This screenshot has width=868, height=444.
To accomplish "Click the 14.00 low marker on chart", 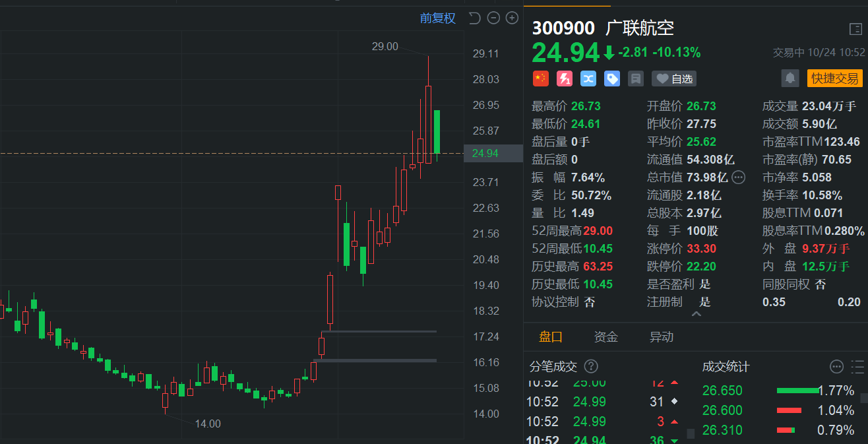I will point(208,424).
